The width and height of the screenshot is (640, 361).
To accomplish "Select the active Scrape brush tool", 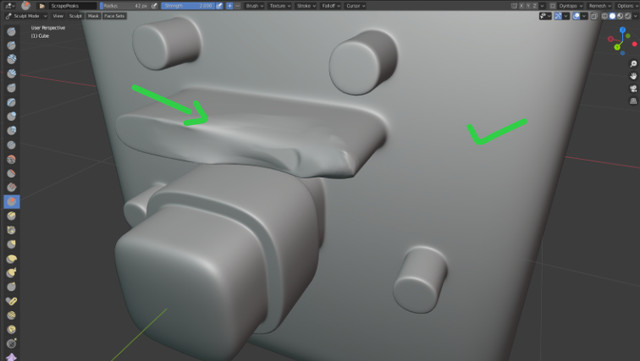I will pos(11,201).
